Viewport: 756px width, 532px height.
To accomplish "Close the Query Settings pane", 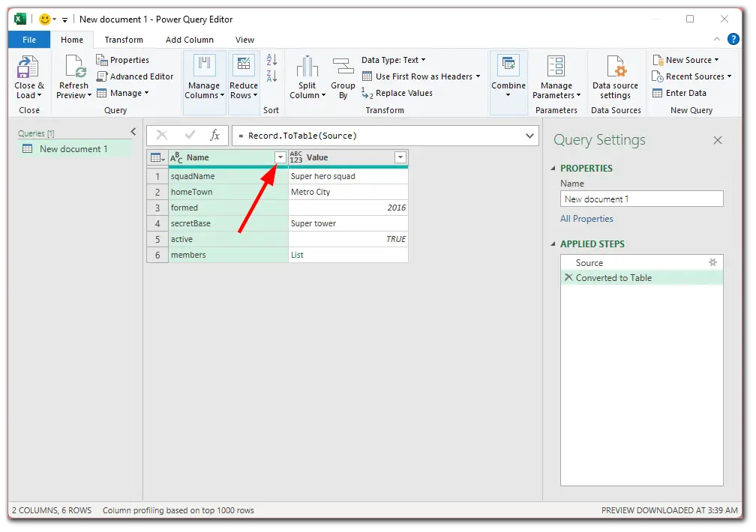I will (x=718, y=140).
